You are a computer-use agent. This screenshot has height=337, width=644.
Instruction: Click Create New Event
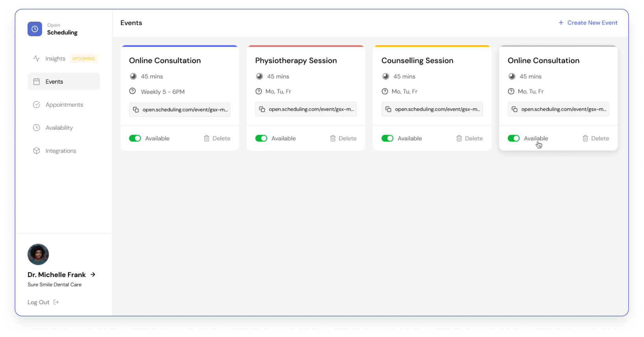pos(588,22)
